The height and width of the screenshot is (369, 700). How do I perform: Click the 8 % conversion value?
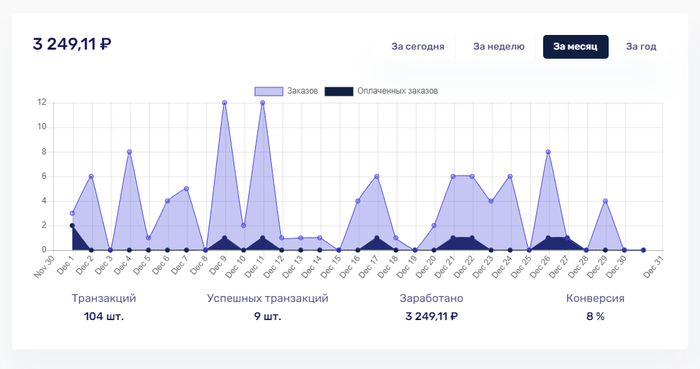[595, 316]
